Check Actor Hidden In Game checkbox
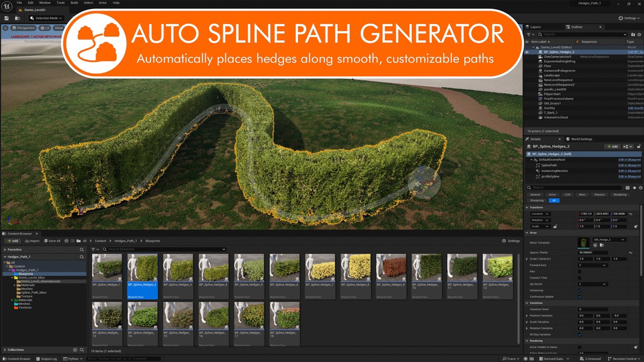The image size is (644, 362). (580, 347)
